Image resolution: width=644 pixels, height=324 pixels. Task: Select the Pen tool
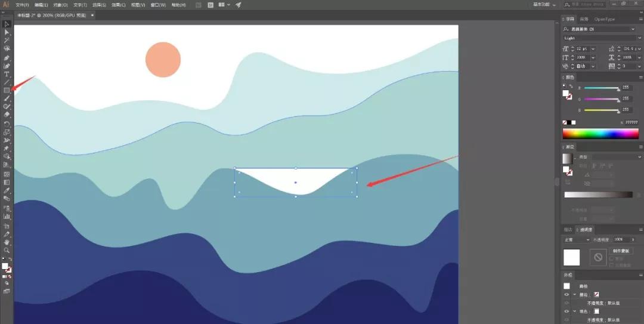(7, 57)
